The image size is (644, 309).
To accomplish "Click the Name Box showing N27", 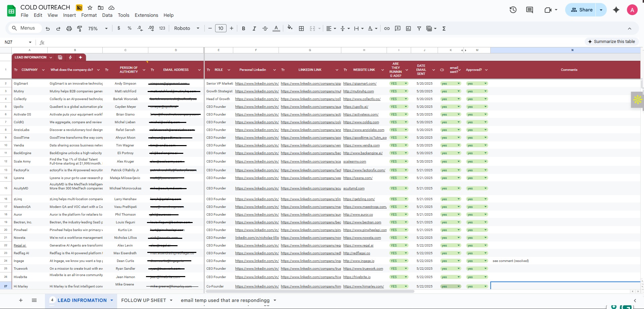I will [x=18, y=42].
